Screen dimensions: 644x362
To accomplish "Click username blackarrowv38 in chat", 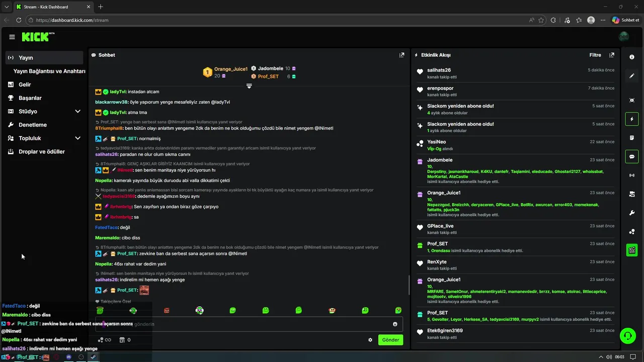I will pos(111,102).
